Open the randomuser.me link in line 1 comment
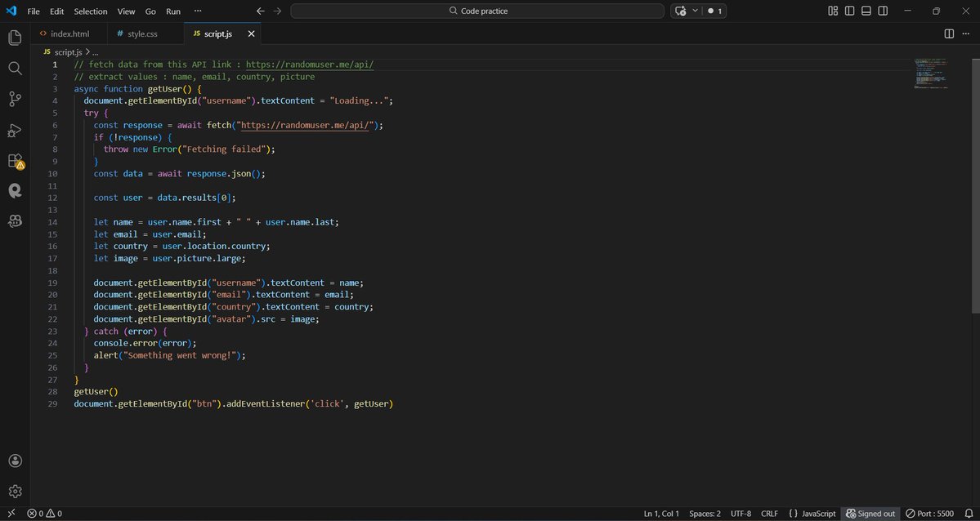This screenshot has width=980, height=521. tap(310, 65)
